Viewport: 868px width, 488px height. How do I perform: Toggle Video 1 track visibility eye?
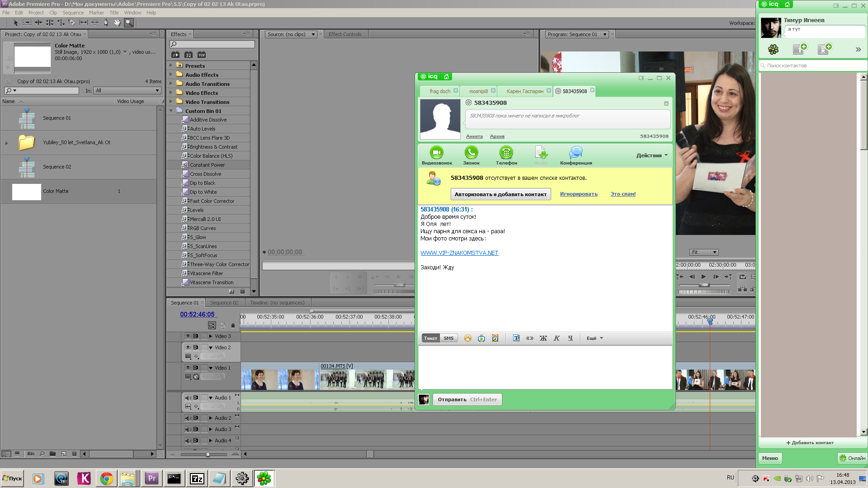188,368
